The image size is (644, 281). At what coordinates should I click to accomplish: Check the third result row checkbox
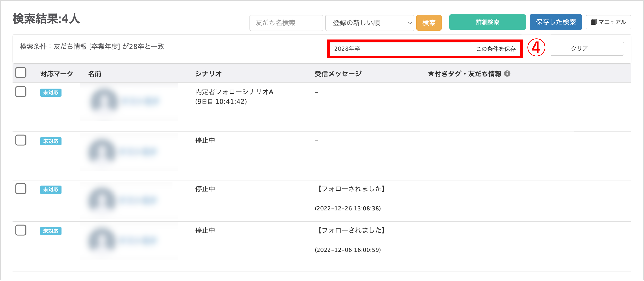coord(21,189)
